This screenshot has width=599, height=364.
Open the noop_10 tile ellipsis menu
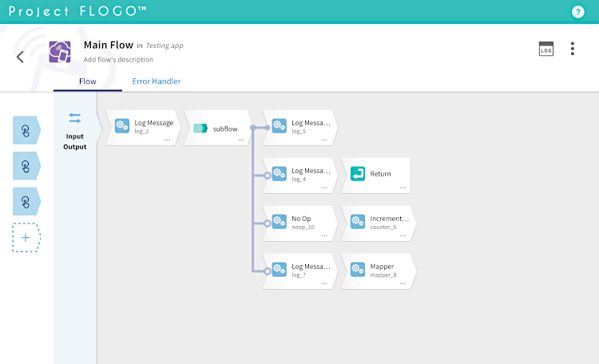[324, 235]
